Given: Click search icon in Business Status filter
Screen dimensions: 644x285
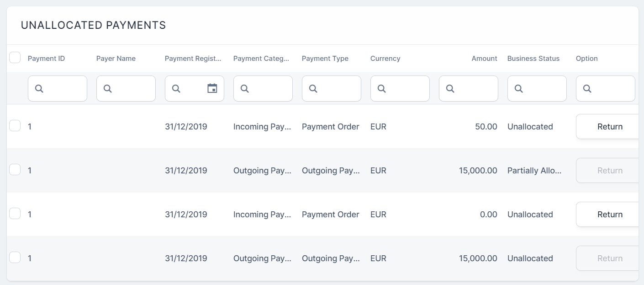Looking at the screenshot, I should point(519,89).
